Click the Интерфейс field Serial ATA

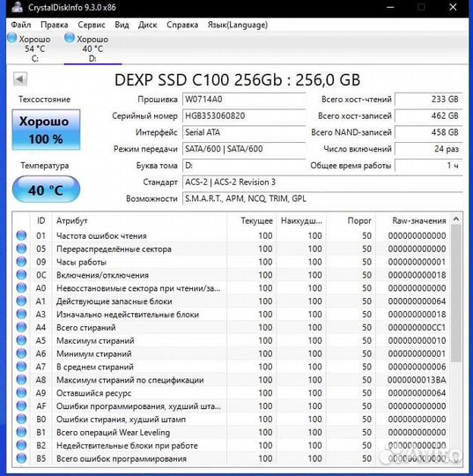[x=244, y=132]
